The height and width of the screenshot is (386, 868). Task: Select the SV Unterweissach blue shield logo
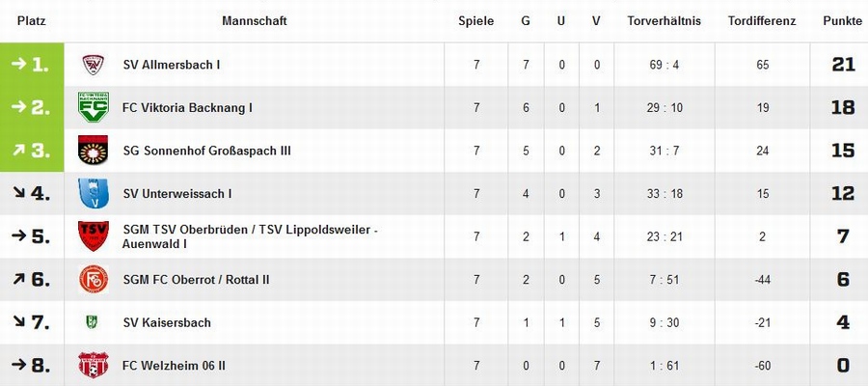pos(93,193)
